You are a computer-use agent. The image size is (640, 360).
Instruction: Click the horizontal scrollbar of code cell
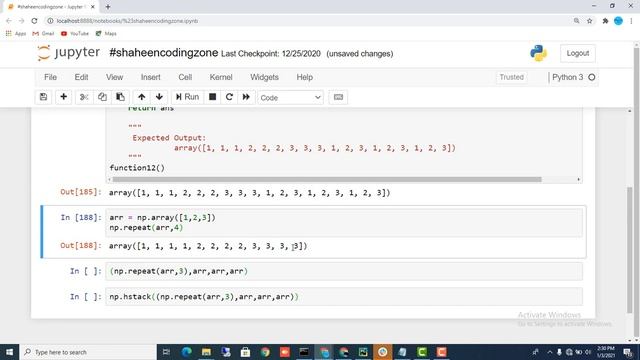(x=327, y=180)
